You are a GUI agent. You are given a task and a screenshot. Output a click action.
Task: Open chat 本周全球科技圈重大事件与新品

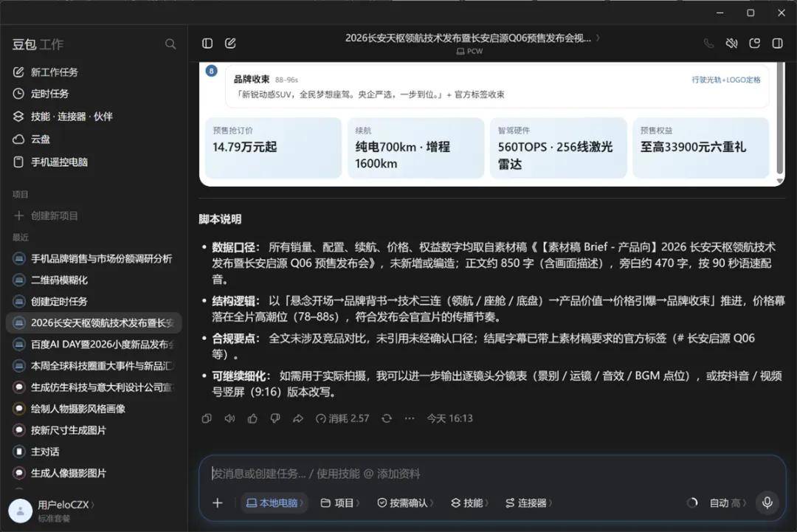94,365
